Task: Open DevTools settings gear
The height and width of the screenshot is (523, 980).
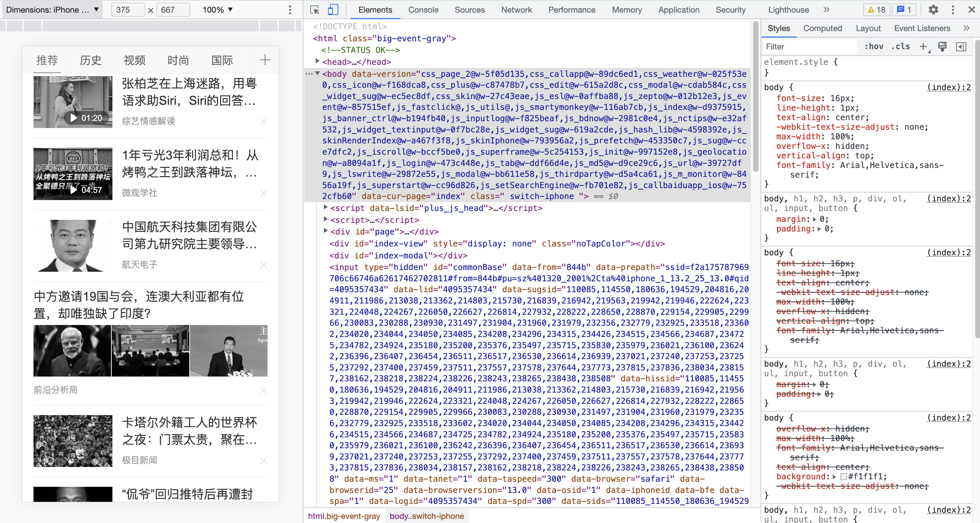Action: 933,10
